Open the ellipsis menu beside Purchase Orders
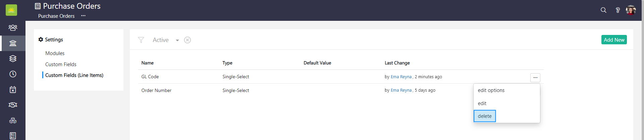 point(83,16)
